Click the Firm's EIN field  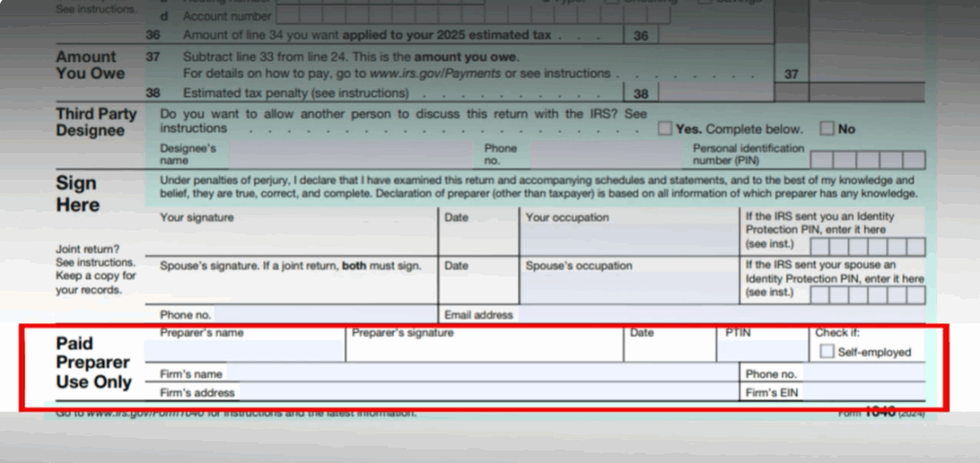[x=863, y=392]
